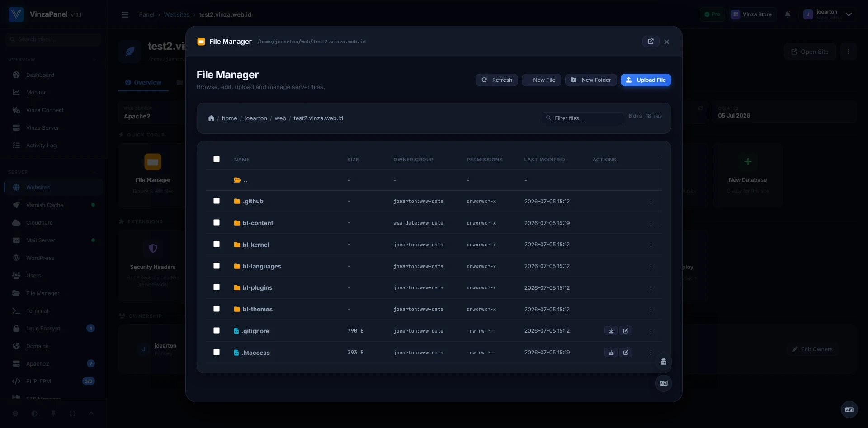The height and width of the screenshot is (428, 868).
Task: Go to root via the home breadcrumb icon
Action: (211, 118)
